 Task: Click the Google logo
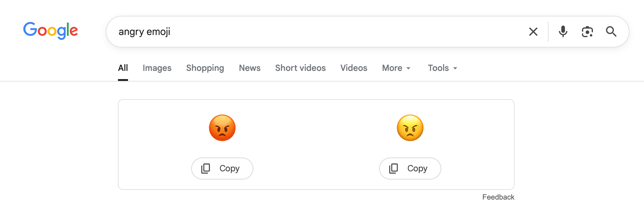(x=50, y=31)
